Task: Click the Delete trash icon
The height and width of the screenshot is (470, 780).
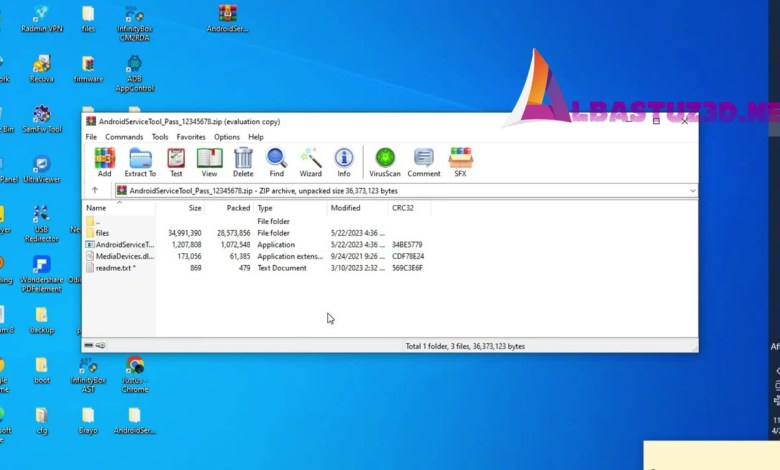Action: (243, 162)
